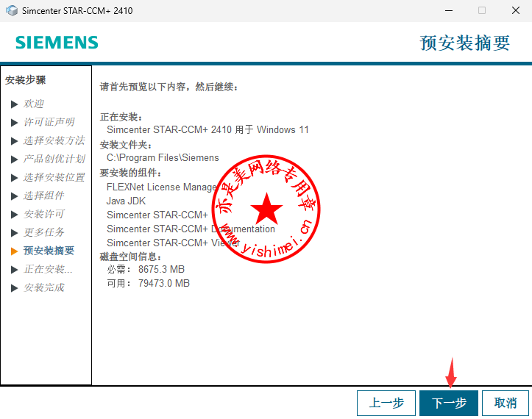Screen dimensions: 532x419
Task: Select the 产品创优计划 step label
Action: (54, 159)
